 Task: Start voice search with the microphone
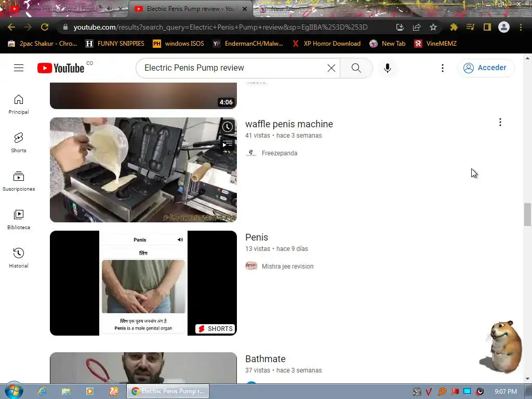click(388, 68)
